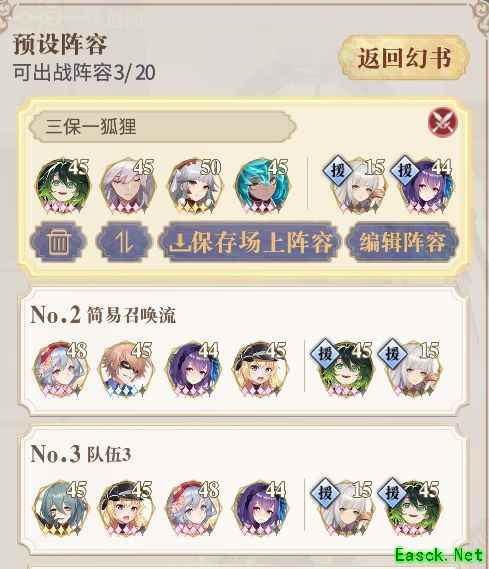Select green-haired support character in No.3 lineup

[x=410, y=508]
